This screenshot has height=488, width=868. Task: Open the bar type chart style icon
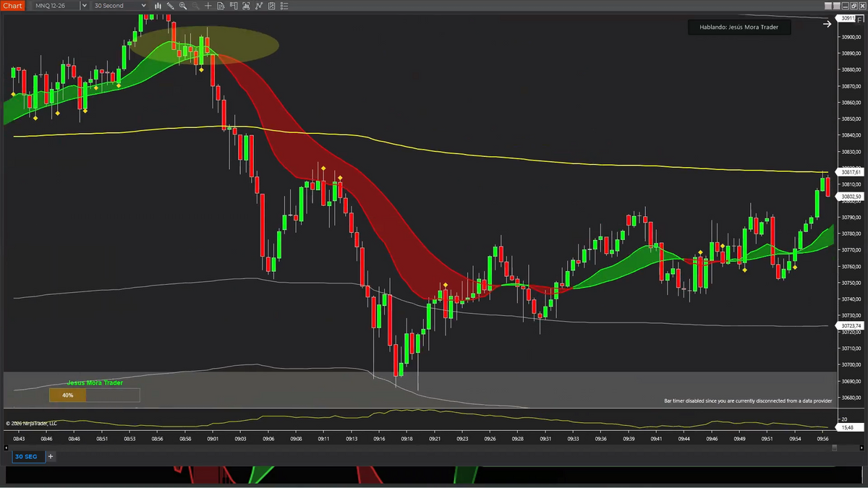point(158,6)
